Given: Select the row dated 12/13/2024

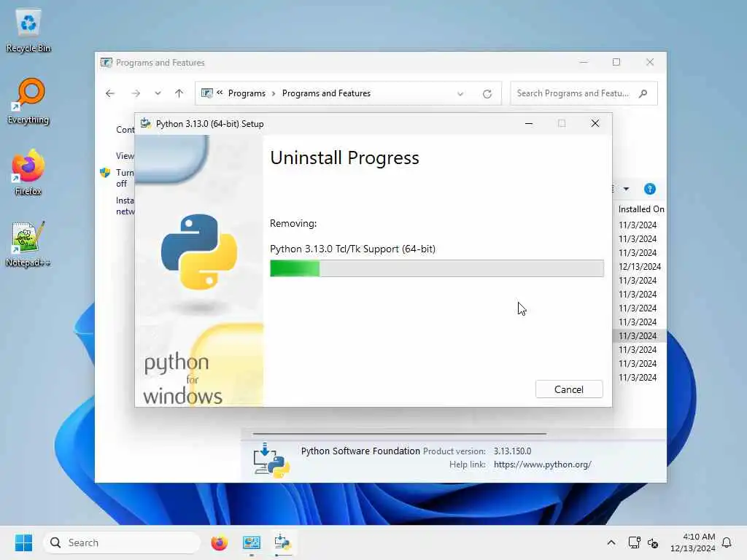Looking at the screenshot, I should [640, 267].
